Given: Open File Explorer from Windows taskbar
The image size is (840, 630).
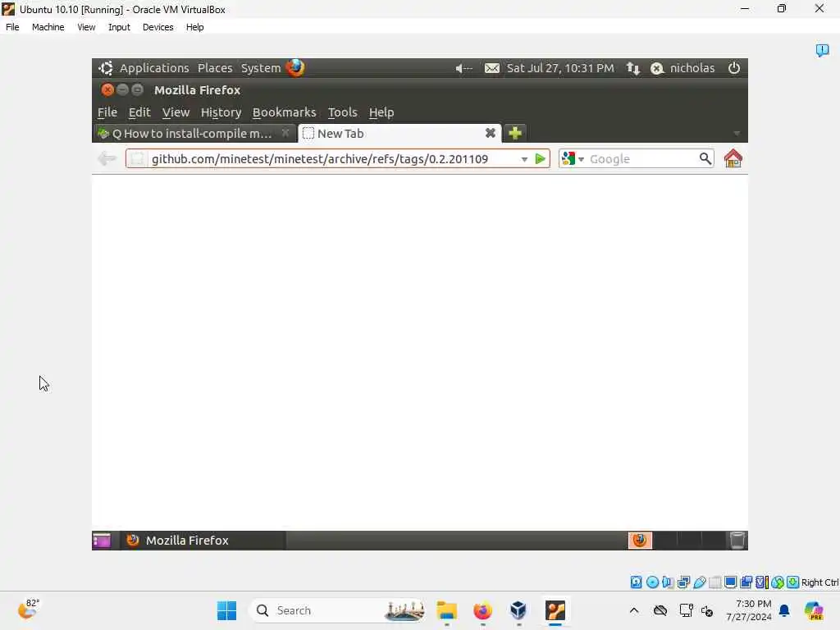Looking at the screenshot, I should [x=446, y=610].
